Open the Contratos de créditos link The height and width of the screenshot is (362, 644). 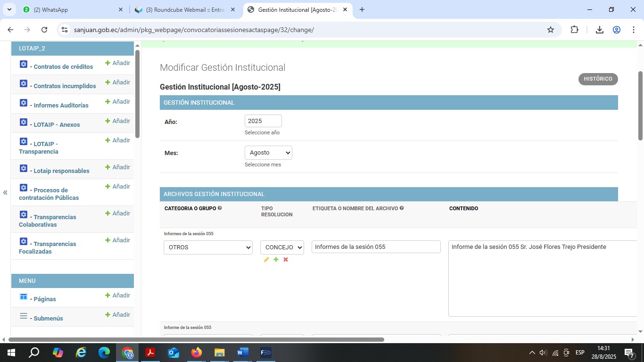pyautogui.click(x=63, y=67)
